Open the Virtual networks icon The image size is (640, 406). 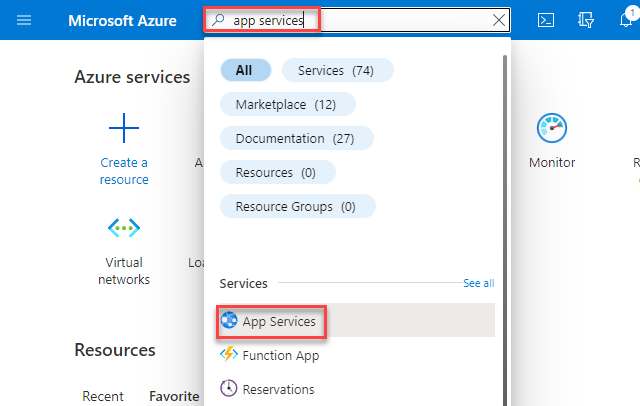pos(124,229)
